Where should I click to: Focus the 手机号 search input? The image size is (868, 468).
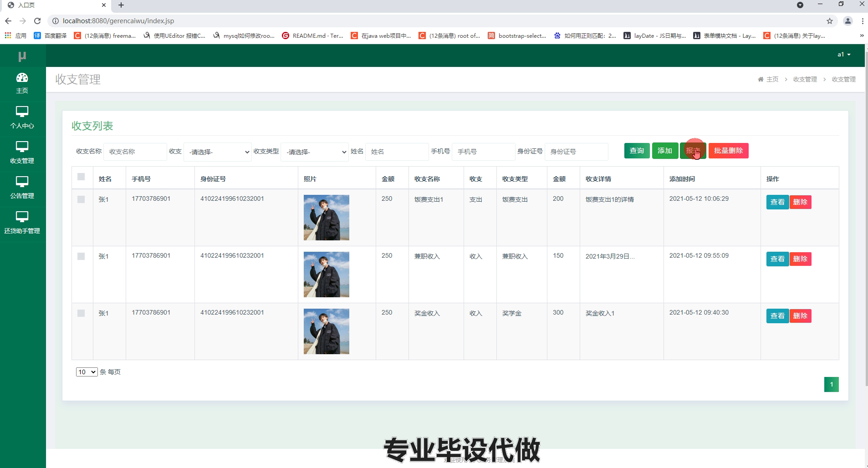point(484,152)
